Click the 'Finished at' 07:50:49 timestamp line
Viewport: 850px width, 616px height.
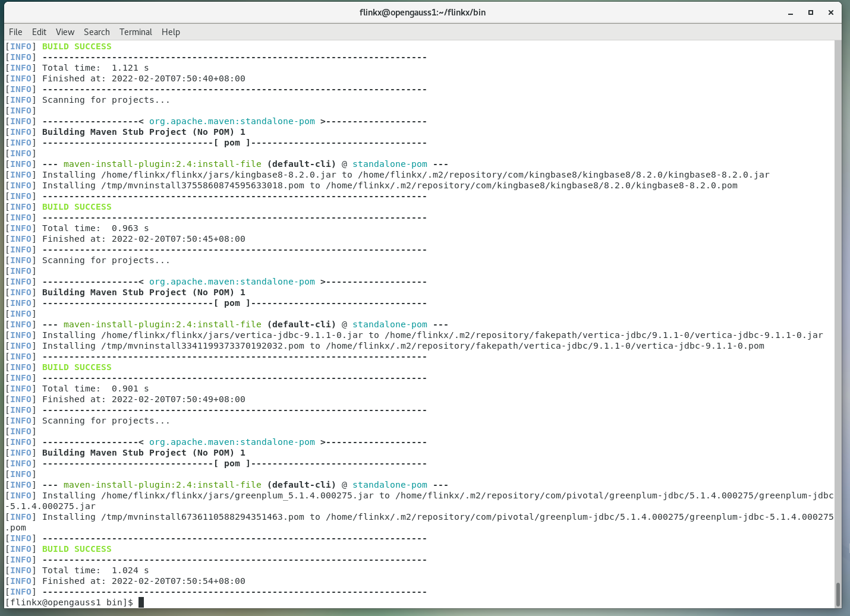[143, 400]
